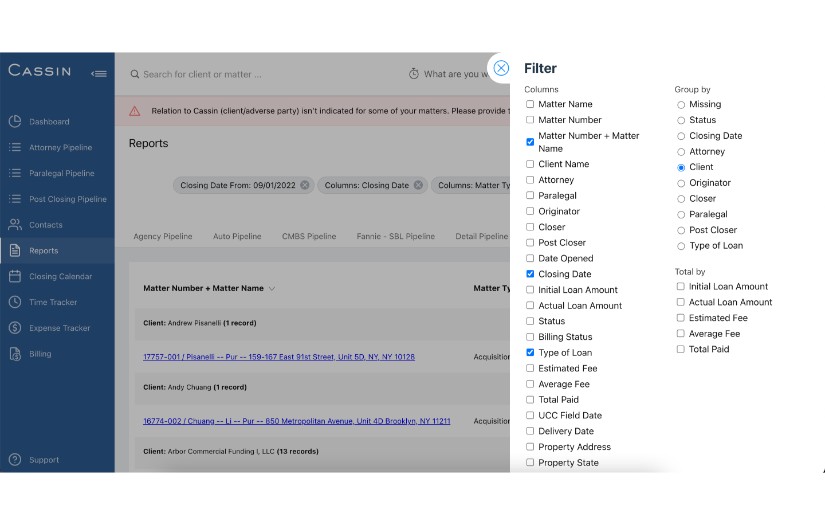Open Closing Calendar in the sidebar

pyautogui.click(x=61, y=276)
